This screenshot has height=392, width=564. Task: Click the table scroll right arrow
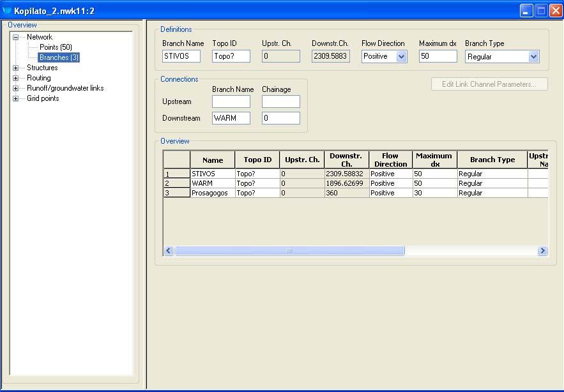[542, 251]
